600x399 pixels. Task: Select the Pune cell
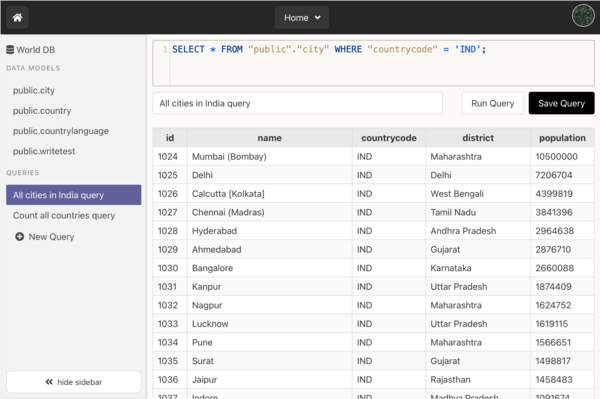tap(269, 342)
